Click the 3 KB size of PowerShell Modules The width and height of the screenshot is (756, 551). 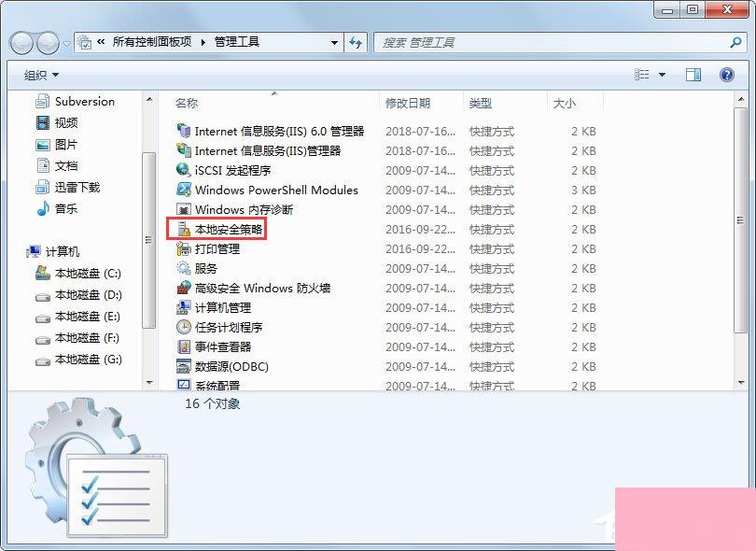[x=583, y=191]
